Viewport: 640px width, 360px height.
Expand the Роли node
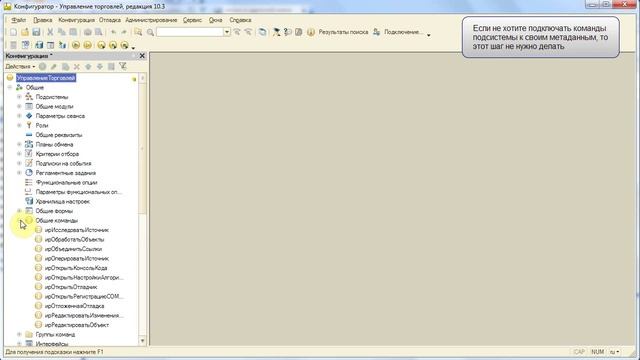19,125
